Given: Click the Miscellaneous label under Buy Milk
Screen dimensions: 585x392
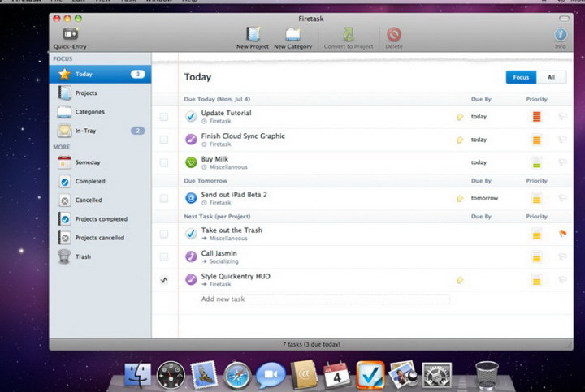Looking at the screenshot, I should click(x=228, y=167).
